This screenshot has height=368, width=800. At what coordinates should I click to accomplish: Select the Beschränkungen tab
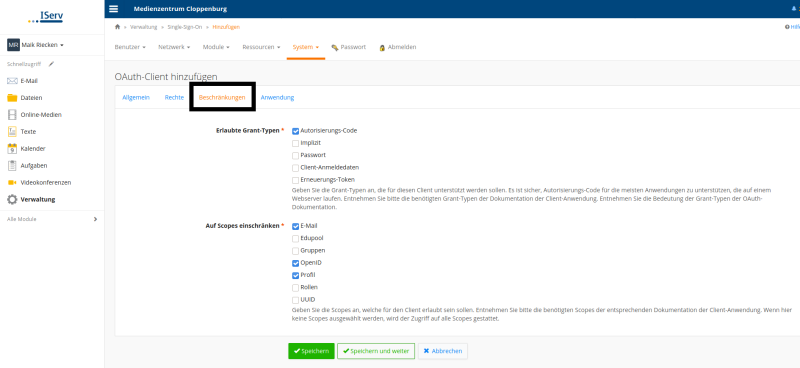tap(222, 97)
